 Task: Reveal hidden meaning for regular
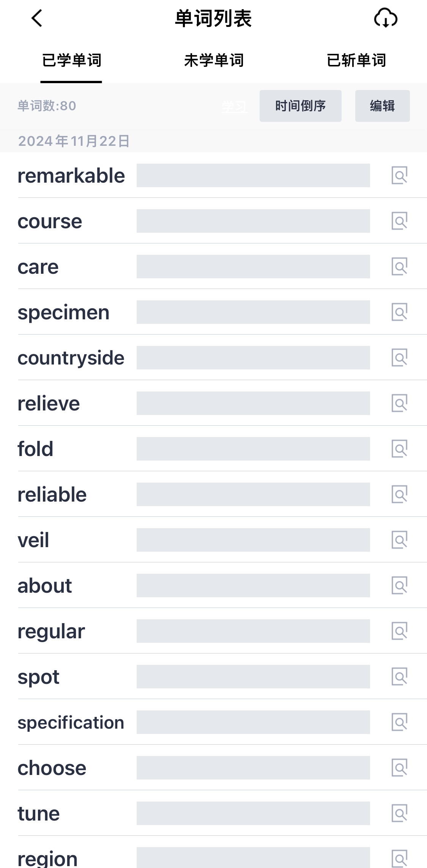[x=253, y=631]
